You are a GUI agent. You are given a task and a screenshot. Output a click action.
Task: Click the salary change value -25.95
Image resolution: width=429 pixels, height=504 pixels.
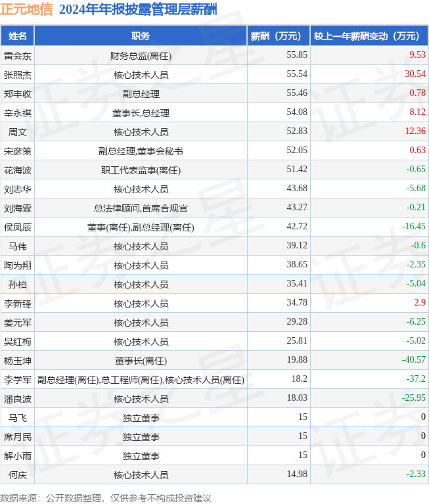click(x=414, y=398)
